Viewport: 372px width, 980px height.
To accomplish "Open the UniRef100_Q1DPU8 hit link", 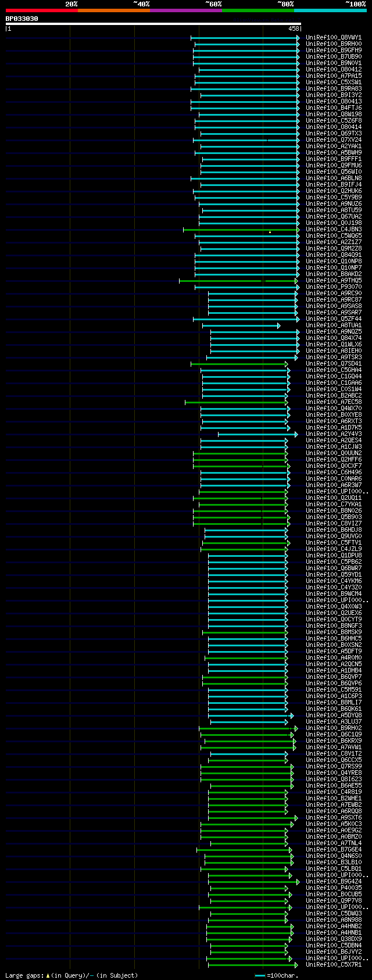I will tap(334, 556).
